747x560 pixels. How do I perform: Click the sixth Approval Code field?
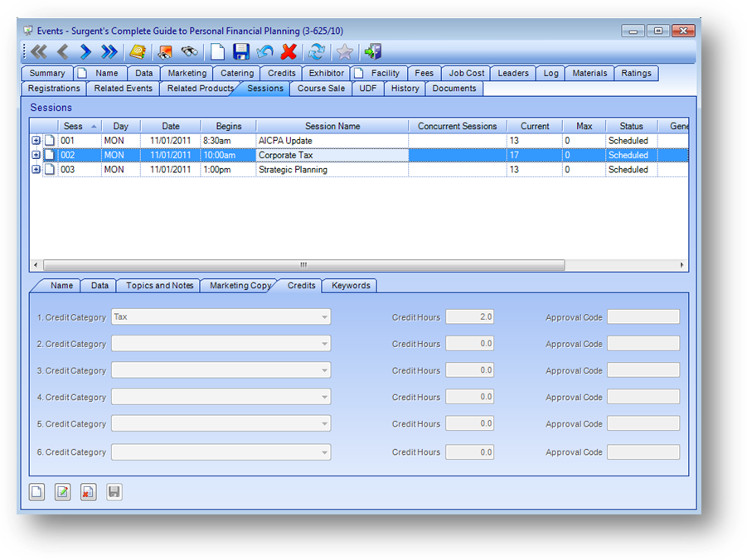[x=643, y=452]
